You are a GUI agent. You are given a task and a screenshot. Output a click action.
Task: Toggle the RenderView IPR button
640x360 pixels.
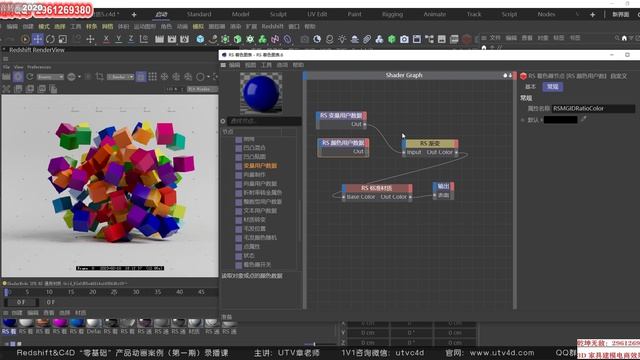18,77
